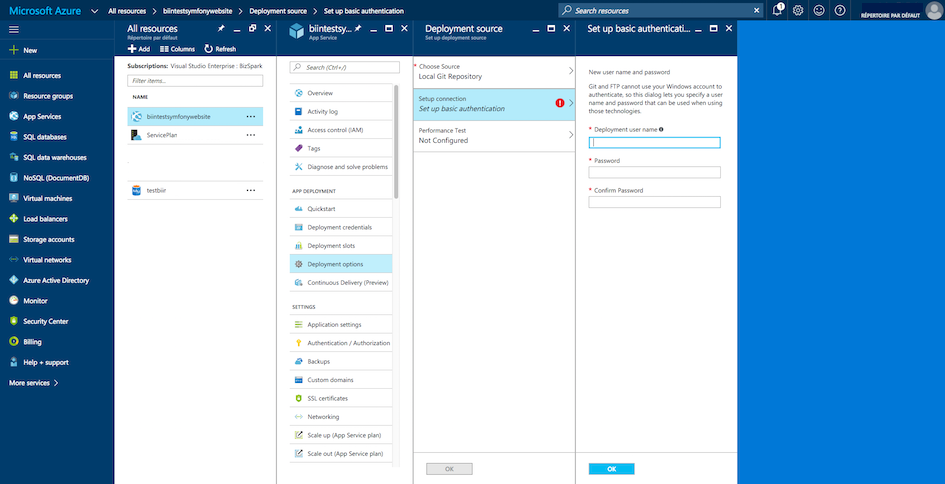945x484 pixels.
Task: Open Application settings
Action: (341, 325)
